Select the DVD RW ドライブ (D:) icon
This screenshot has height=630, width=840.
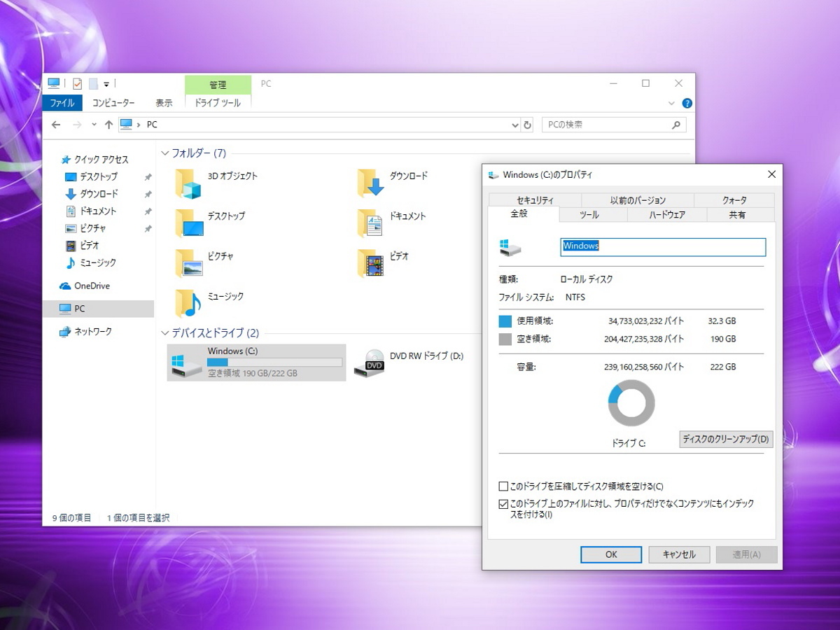click(x=369, y=362)
